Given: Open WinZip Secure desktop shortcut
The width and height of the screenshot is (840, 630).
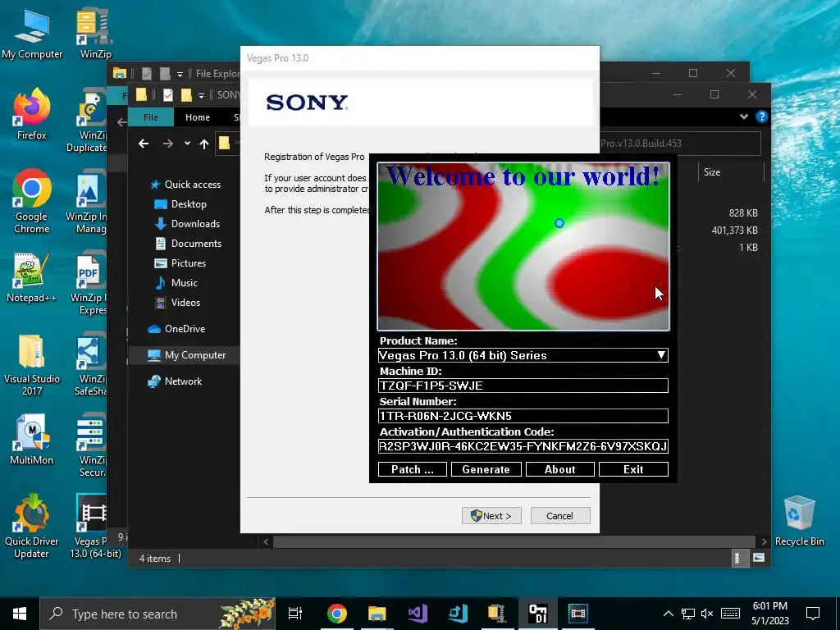Looking at the screenshot, I should [91, 445].
